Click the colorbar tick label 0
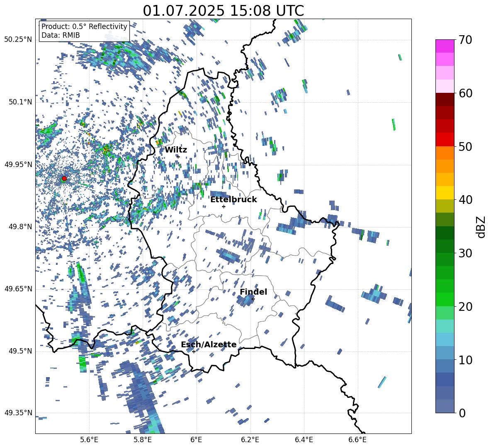The height and width of the screenshot is (448, 491). coord(462,413)
